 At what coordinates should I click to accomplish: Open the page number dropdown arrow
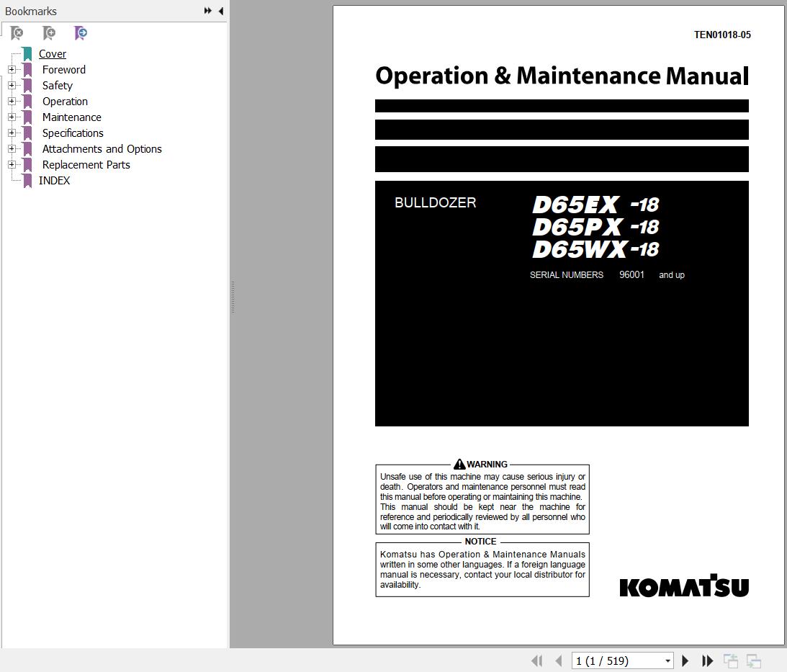667,661
